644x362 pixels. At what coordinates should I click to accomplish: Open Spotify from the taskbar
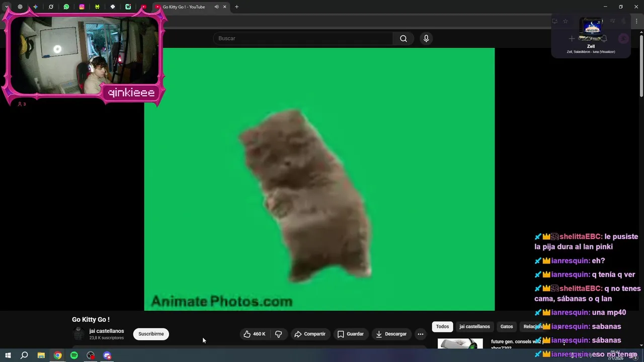(x=74, y=355)
